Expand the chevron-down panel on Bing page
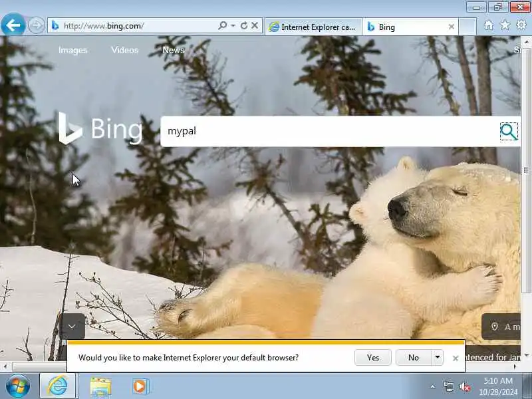 coord(72,327)
